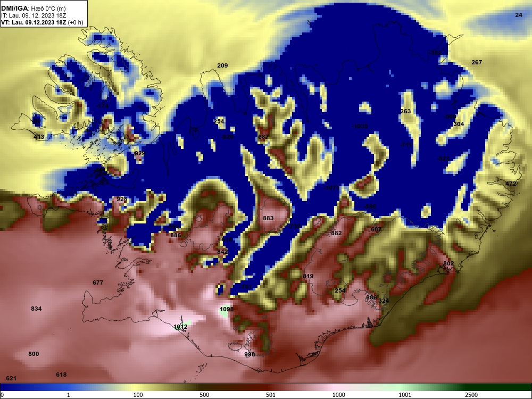Click the map value 800
Screen dimensions: 532x399
(x=34, y=354)
